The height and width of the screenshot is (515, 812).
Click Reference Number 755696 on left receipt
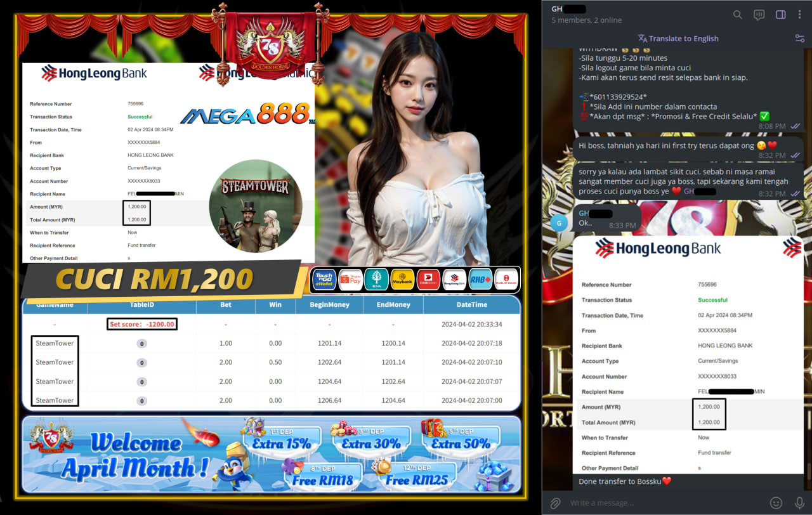tap(136, 104)
